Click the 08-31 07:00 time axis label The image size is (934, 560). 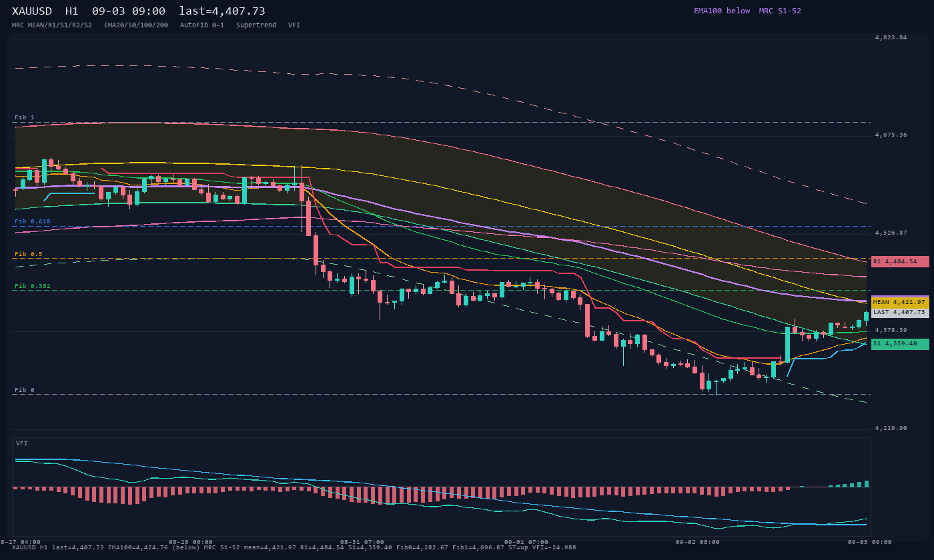click(362, 542)
